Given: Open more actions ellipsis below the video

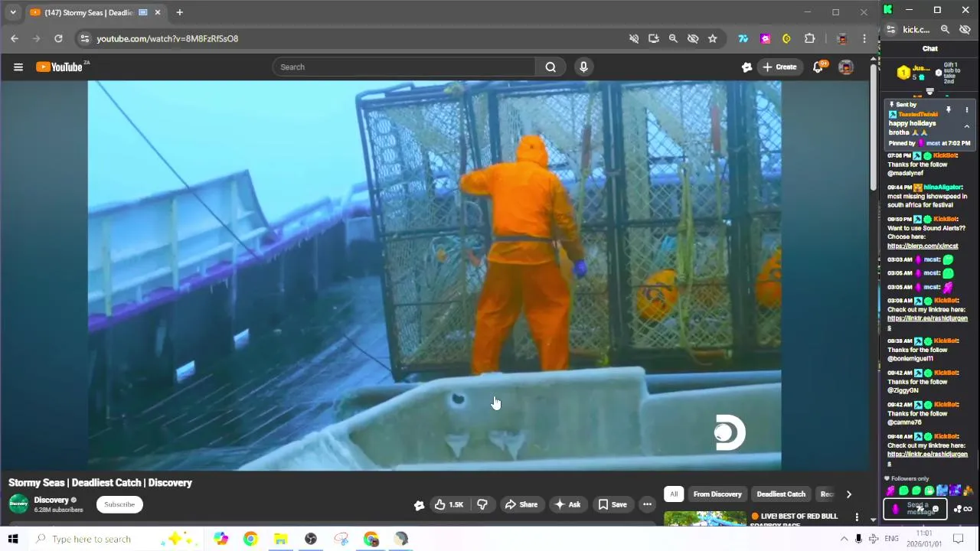Looking at the screenshot, I should (x=647, y=504).
